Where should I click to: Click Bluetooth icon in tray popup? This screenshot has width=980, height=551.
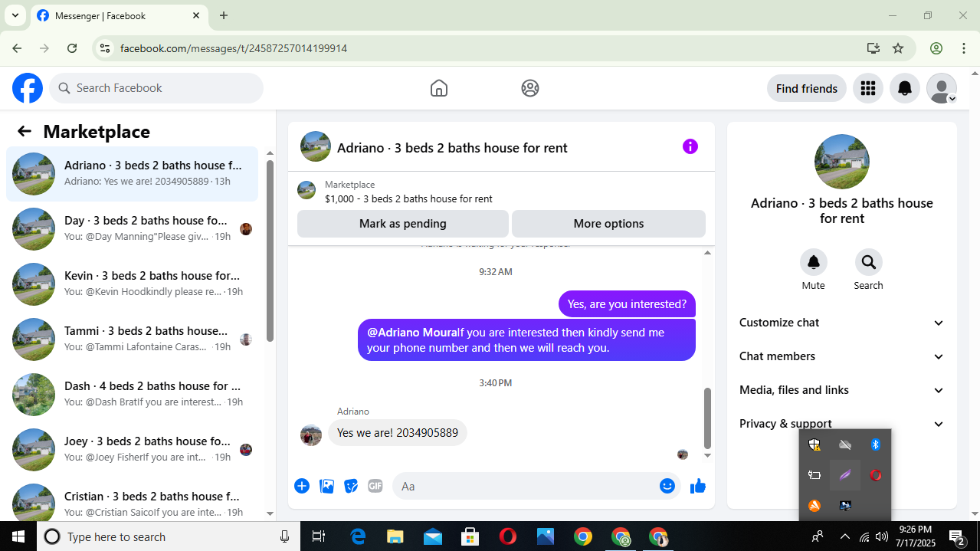click(876, 444)
